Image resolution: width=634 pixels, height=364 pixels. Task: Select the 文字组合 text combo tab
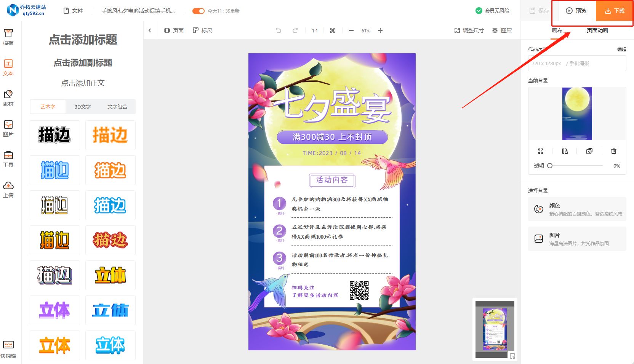(x=117, y=107)
